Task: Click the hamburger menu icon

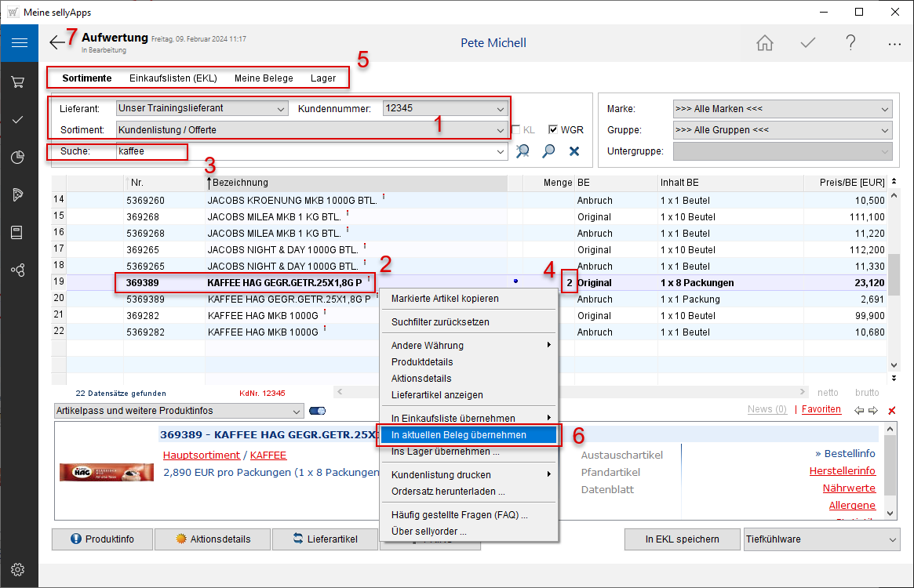Action: pyautogui.click(x=19, y=43)
